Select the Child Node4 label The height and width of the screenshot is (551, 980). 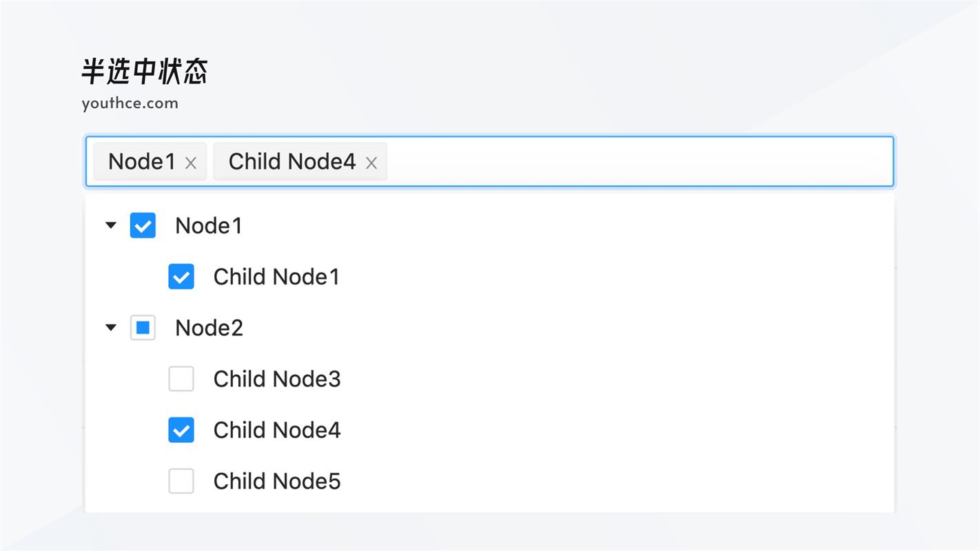tap(277, 430)
